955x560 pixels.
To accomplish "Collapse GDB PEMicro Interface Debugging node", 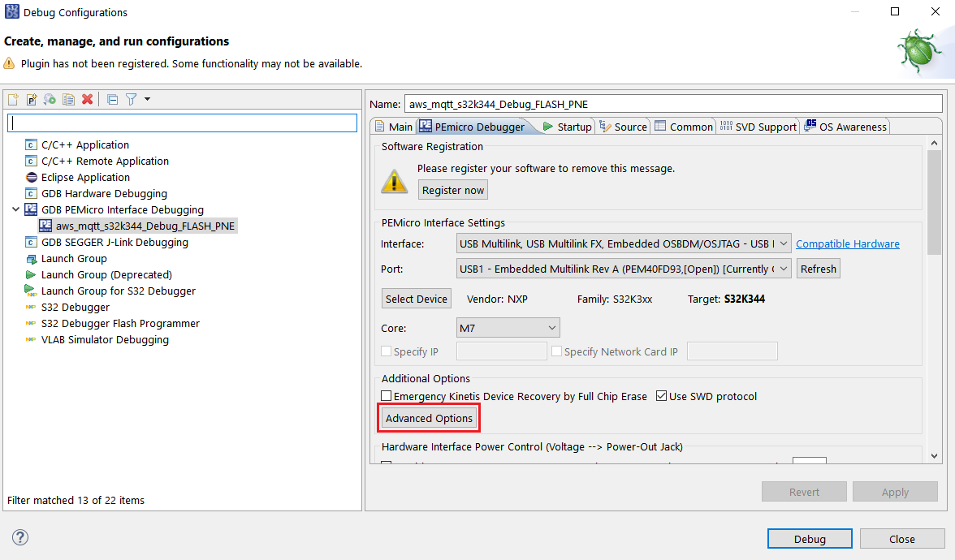I will click(15, 209).
